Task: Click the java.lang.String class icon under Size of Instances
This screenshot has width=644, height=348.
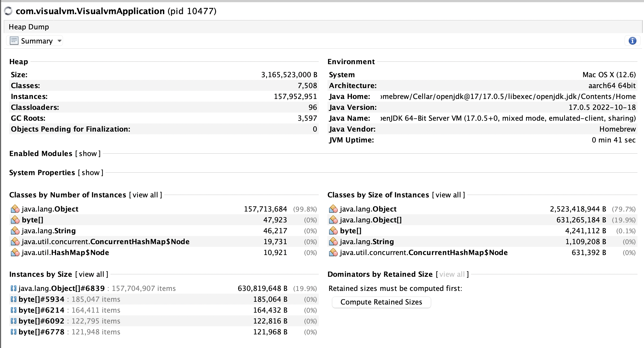Action: 333,242
